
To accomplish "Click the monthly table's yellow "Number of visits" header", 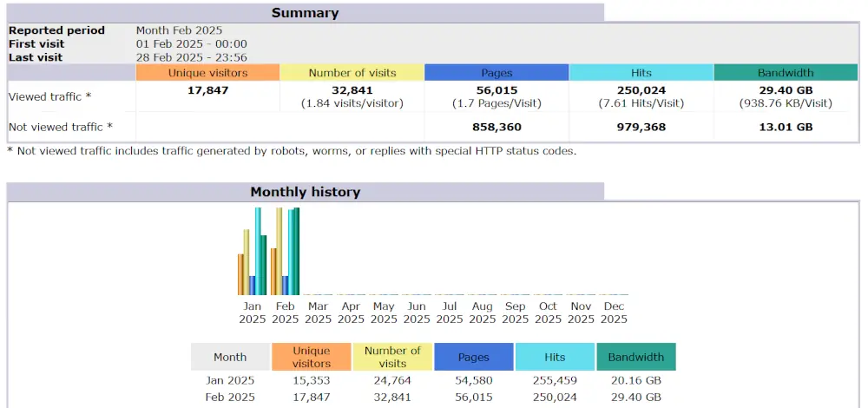I will click(x=392, y=357).
